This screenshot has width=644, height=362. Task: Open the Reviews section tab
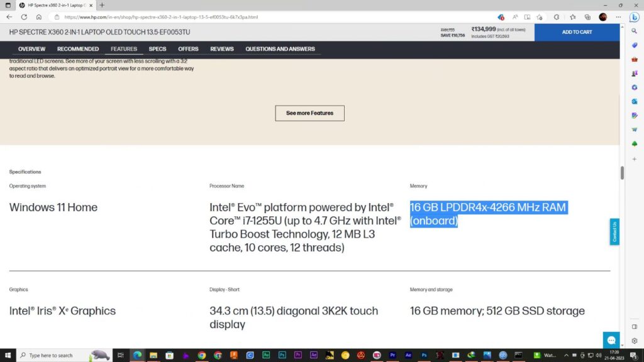tap(222, 49)
